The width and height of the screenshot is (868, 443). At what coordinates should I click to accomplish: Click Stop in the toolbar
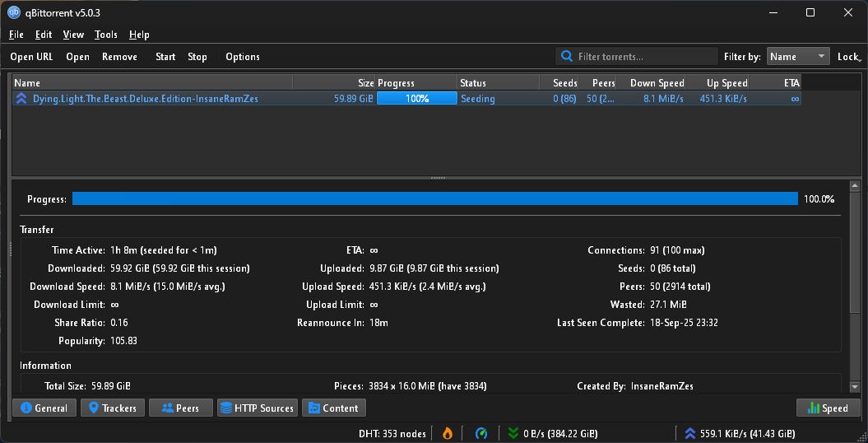[x=197, y=57]
